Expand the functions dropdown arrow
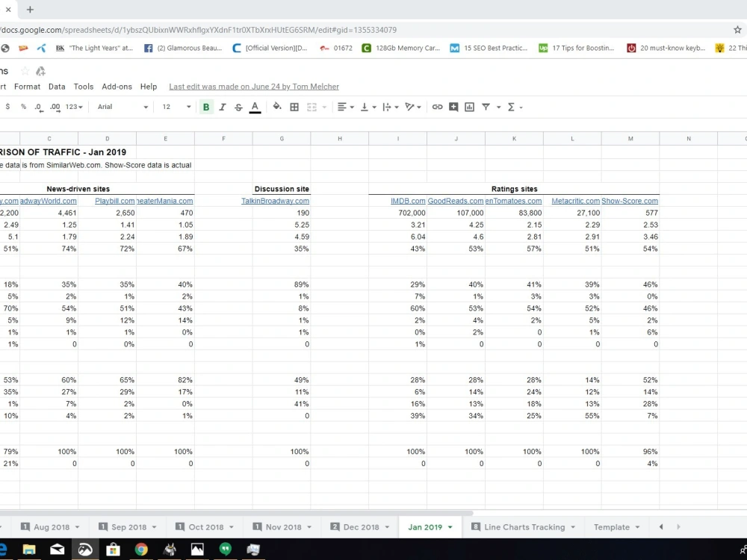Viewport: 747px width, 560px height. tap(521, 108)
